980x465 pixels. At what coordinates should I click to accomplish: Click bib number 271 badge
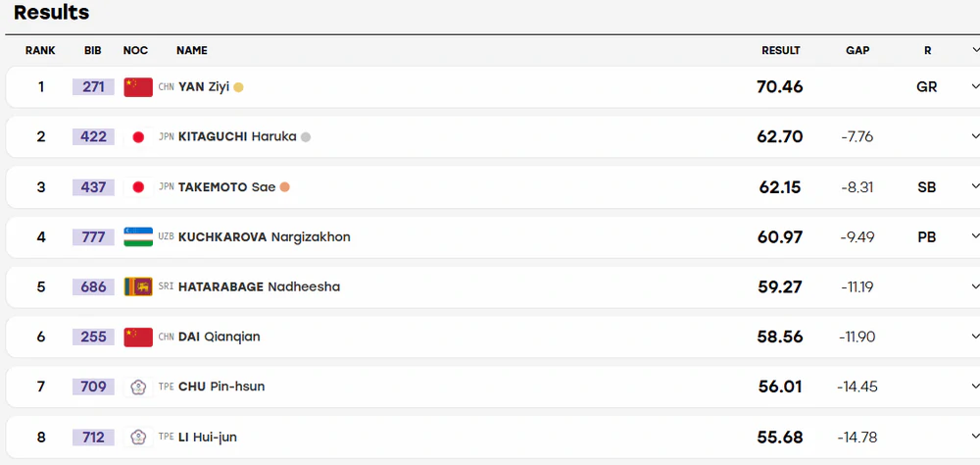point(94,87)
